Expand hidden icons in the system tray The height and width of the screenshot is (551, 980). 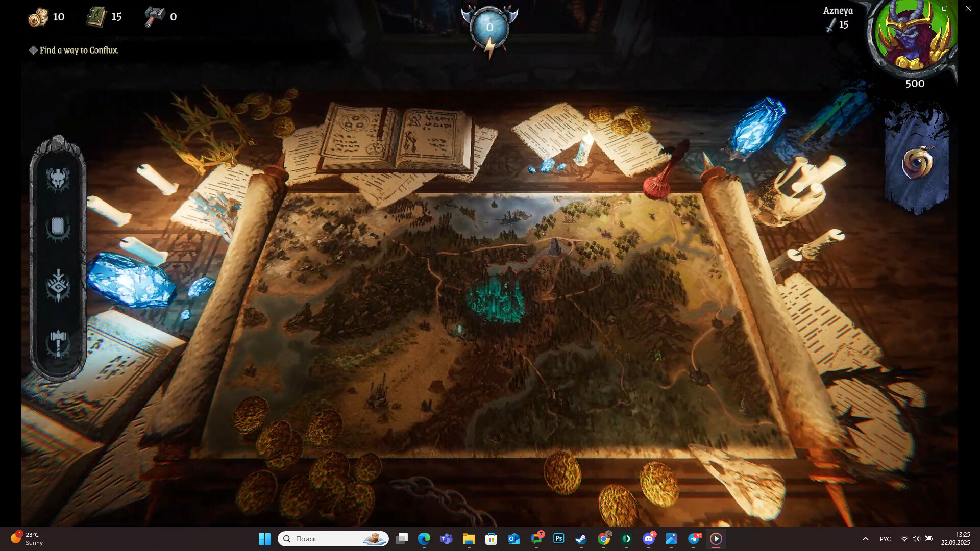(866, 538)
